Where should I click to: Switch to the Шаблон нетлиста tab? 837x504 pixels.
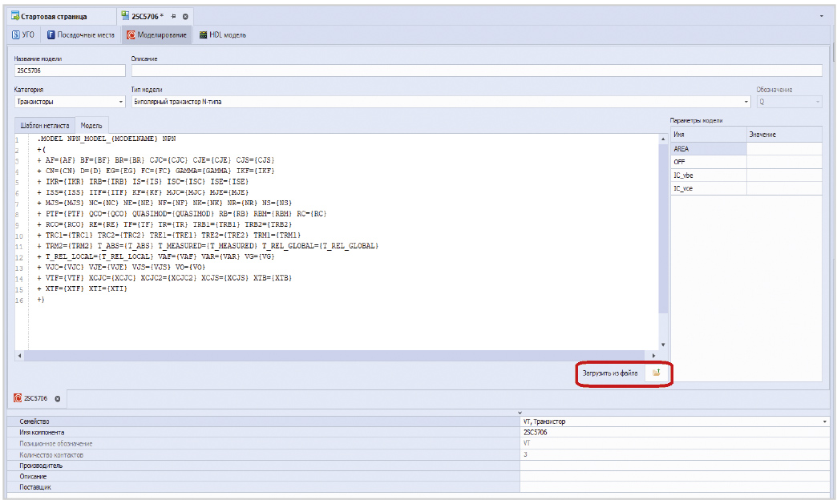[45, 125]
